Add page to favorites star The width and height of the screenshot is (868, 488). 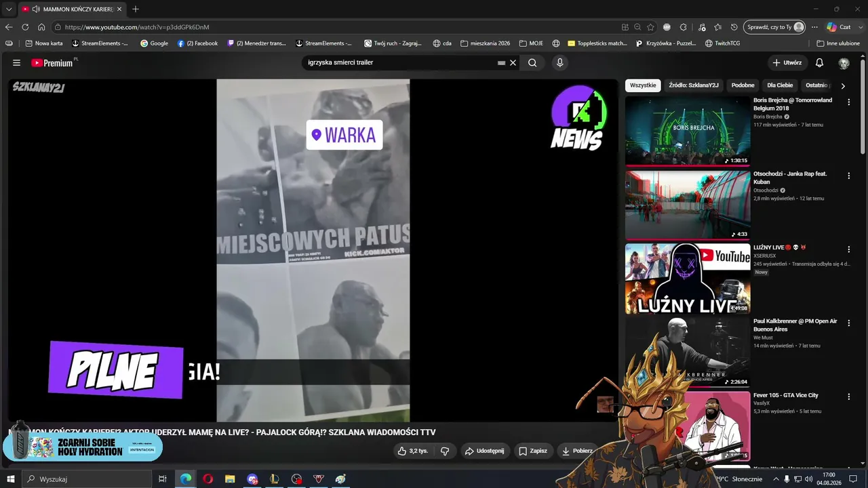coord(650,27)
